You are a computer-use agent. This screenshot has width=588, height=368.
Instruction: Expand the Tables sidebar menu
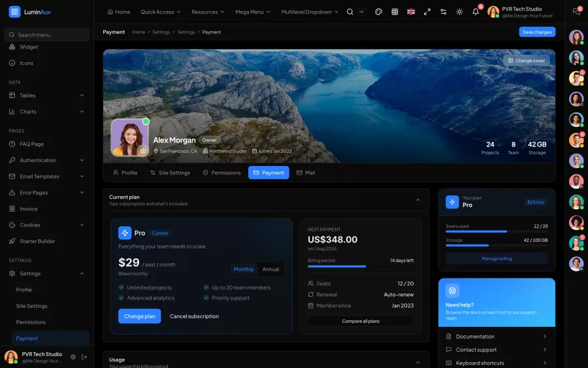pyautogui.click(x=47, y=95)
